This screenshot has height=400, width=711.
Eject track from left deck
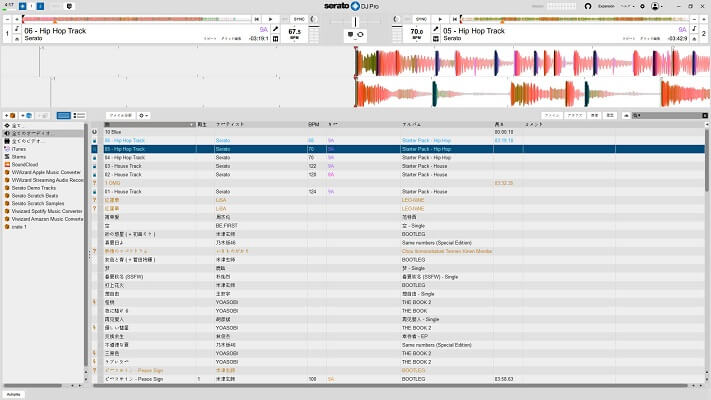pyautogui.click(x=17, y=39)
